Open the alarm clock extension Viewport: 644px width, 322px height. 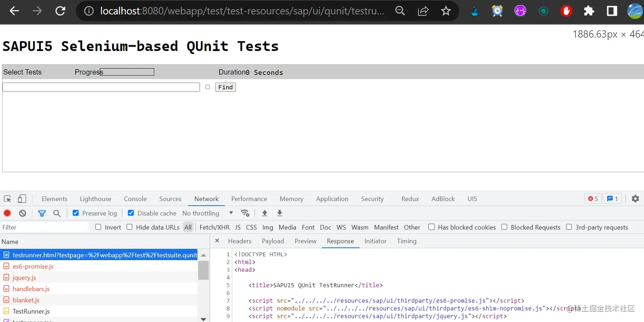(x=497, y=11)
